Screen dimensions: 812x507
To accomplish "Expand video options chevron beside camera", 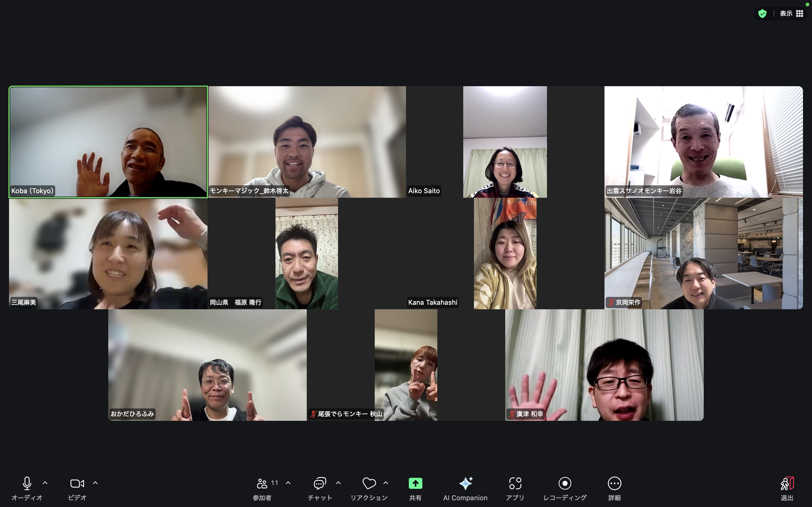I will tap(95, 483).
